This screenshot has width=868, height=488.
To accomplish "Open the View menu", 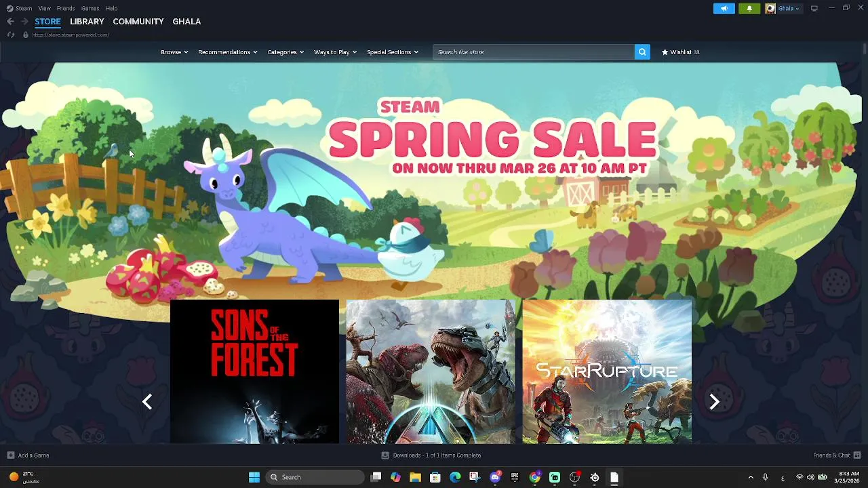I will coord(44,8).
